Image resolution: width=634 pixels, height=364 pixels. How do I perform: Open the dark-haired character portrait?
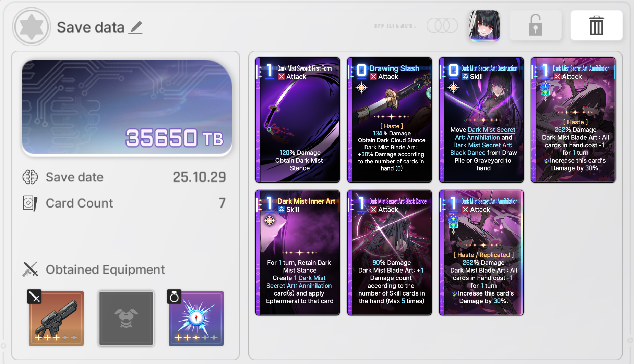click(484, 26)
